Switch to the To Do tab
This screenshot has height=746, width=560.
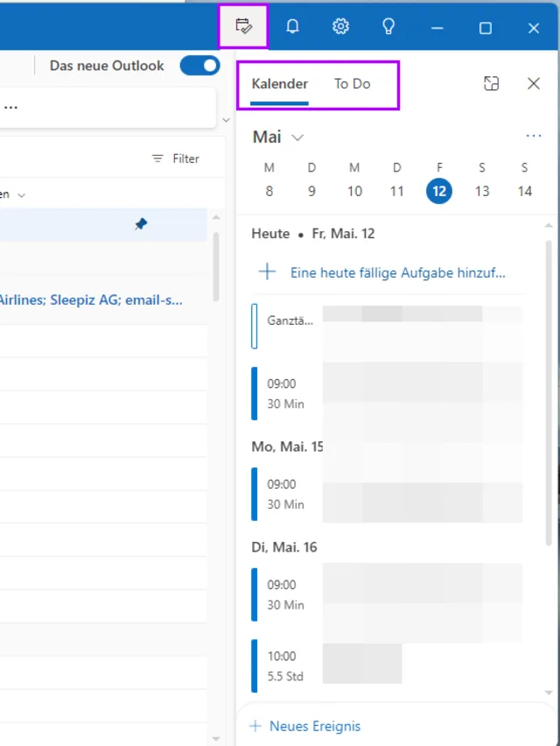point(352,84)
